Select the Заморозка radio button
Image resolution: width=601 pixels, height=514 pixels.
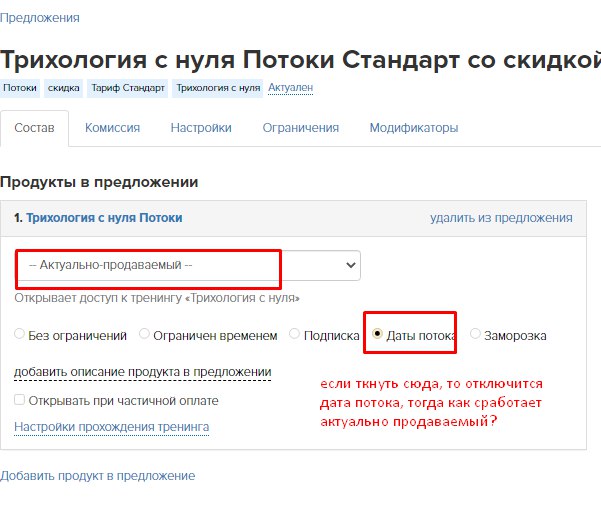click(x=475, y=334)
